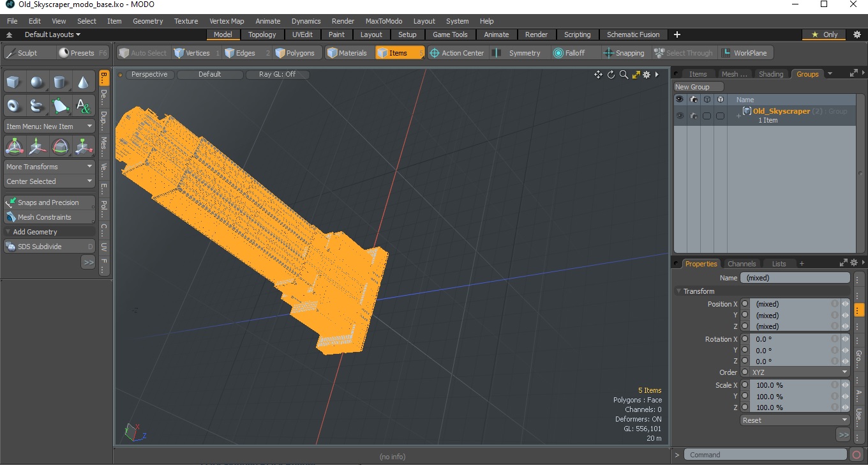Select the Tube tool icon
Screen dimensions: 868x465
point(37,105)
